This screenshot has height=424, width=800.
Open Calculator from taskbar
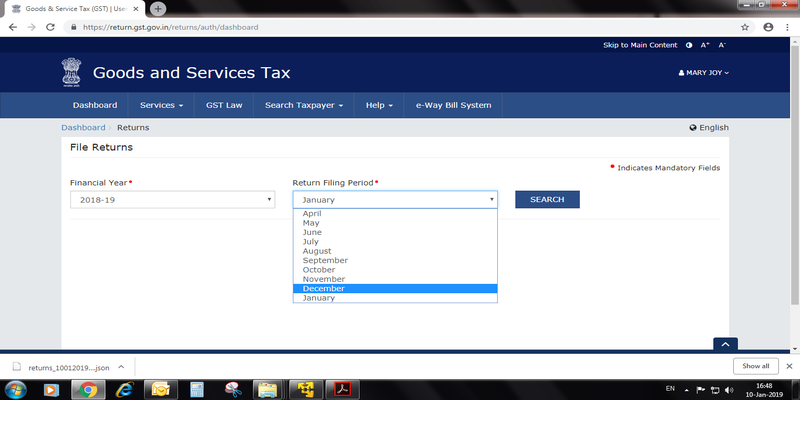point(197,390)
